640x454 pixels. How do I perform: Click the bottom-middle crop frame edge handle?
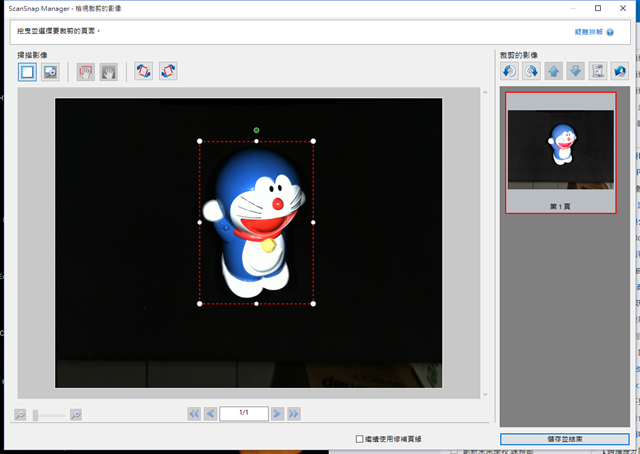[x=256, y=304]
